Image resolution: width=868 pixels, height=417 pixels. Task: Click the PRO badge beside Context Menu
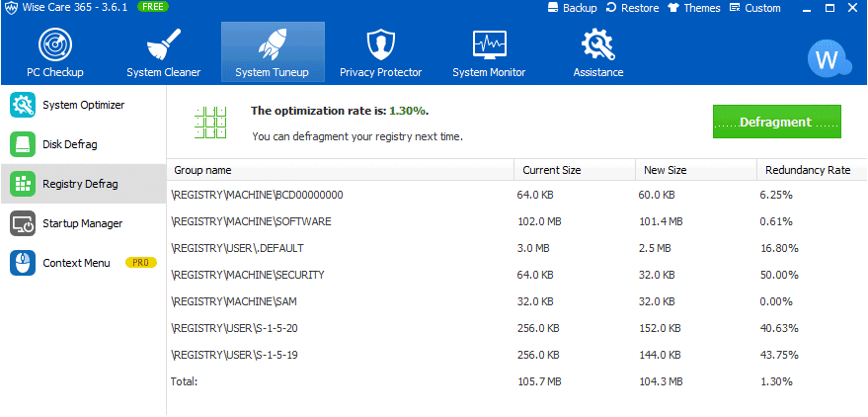pos(141,263)
